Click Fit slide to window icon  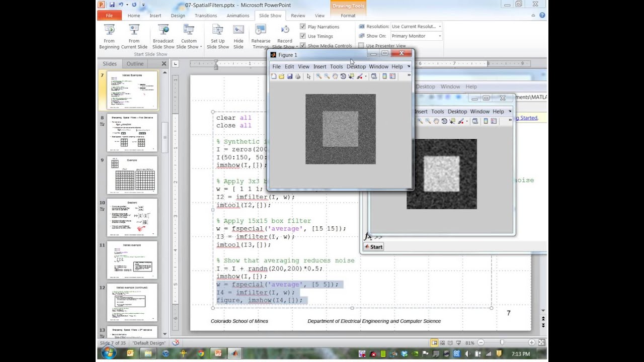[x=542, y=343]
